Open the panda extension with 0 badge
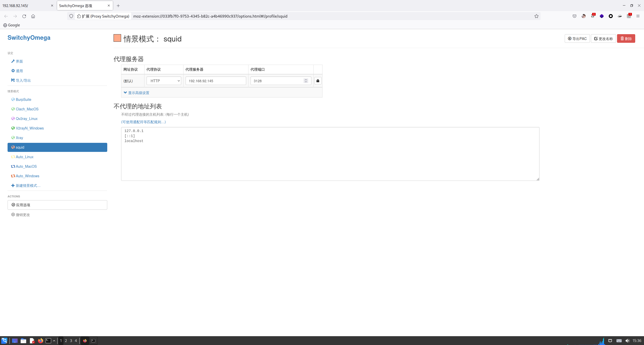The image size is (644, 345). (593, 16)
